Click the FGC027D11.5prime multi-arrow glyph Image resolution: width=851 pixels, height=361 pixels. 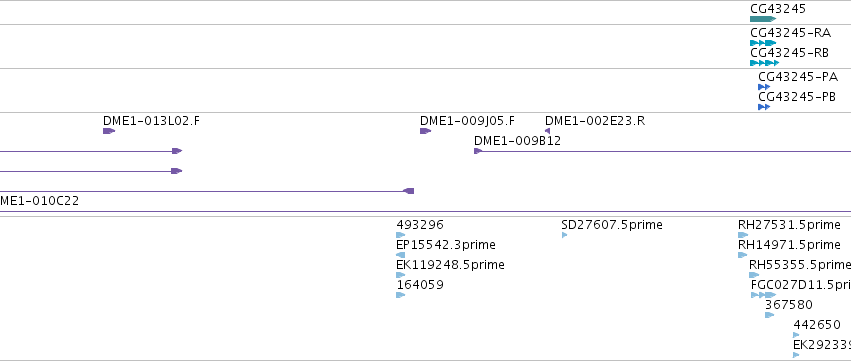[x=764, y=295]
